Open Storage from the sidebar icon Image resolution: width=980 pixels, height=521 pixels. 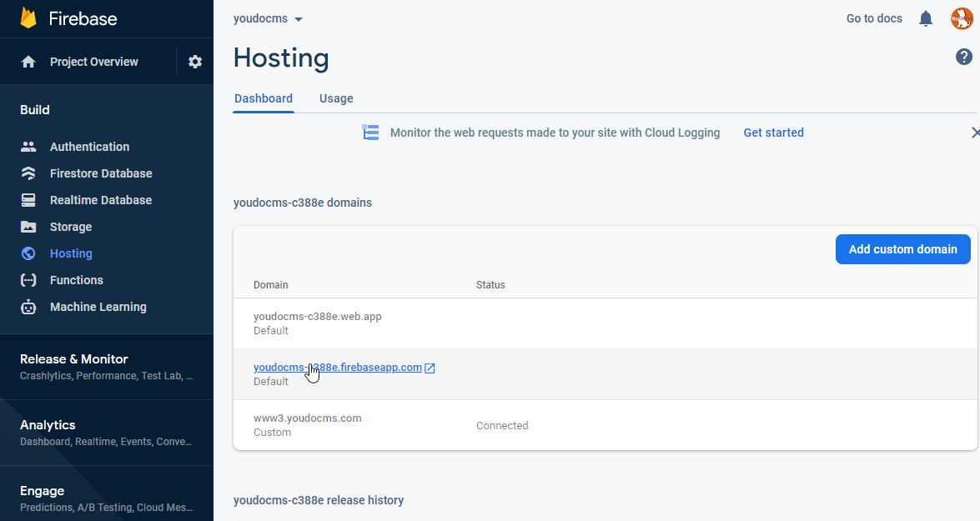[28, 226]
